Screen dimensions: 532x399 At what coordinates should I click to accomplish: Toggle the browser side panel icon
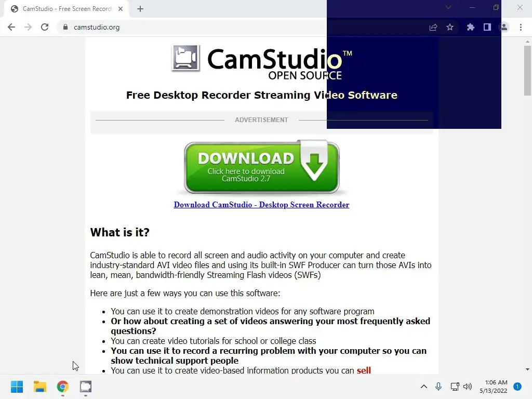click(x=487, y=27)
